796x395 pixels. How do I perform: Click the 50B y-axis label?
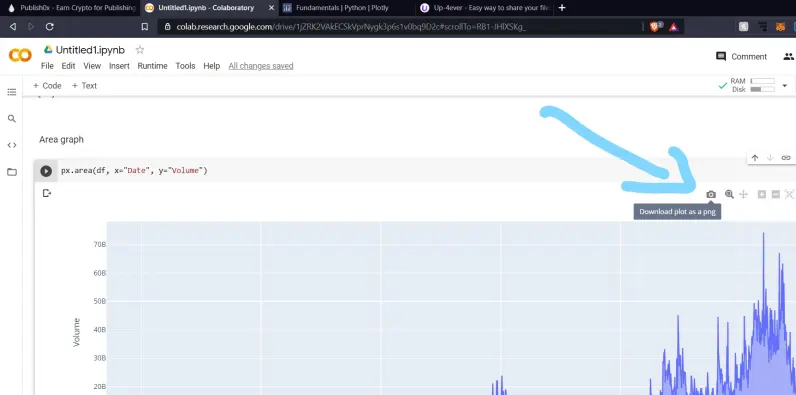point(100,301)
